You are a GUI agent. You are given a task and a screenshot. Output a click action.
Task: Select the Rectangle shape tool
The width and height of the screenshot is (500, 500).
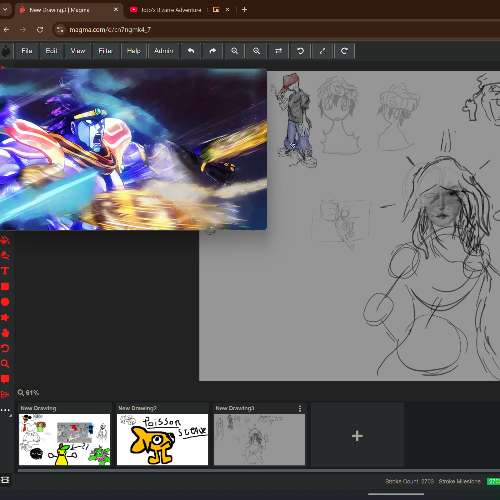5,286
